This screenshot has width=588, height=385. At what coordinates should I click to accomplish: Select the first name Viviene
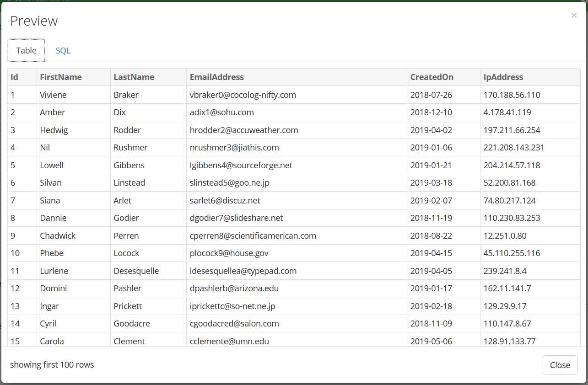point(53,95)
